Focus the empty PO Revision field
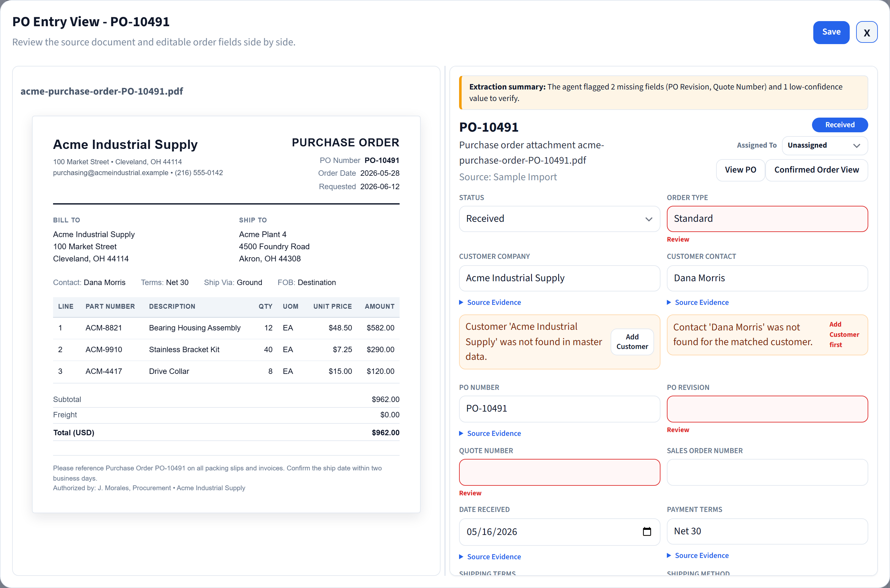The height and width of the screenshot is (588, 890). click(x=767, y=409)
